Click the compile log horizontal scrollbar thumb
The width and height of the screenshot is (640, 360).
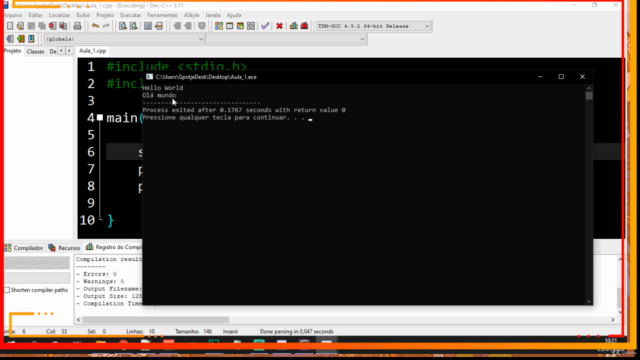(156, 320)
